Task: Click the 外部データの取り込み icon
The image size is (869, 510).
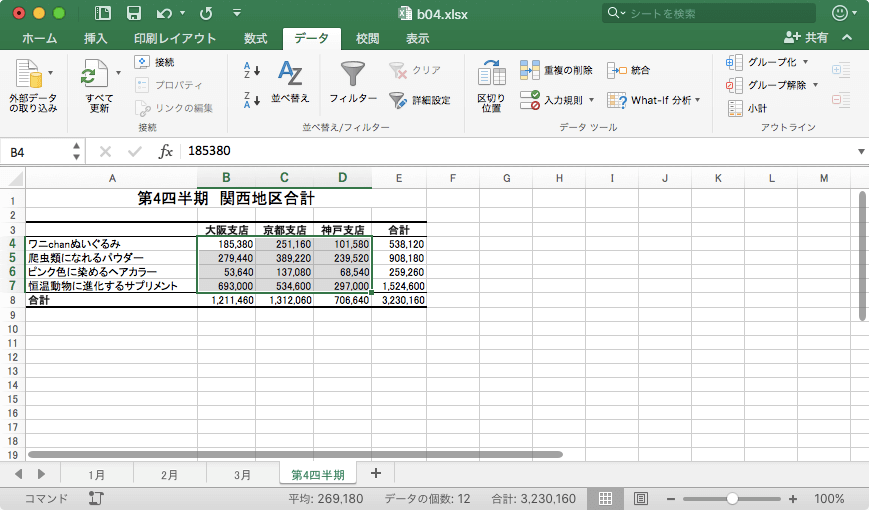Action: pyautogui.click(x=29, y=74)
